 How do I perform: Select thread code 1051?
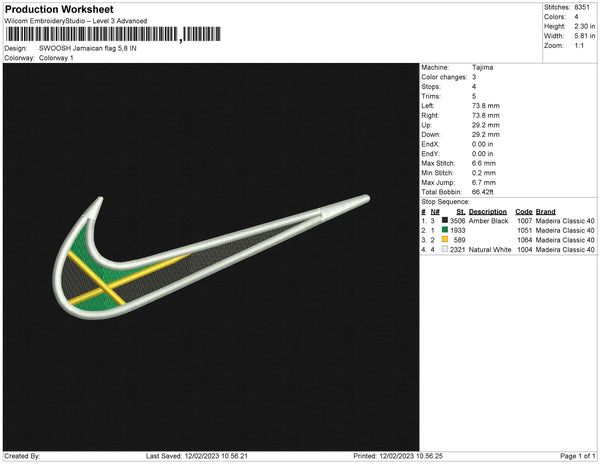point(525,230)
